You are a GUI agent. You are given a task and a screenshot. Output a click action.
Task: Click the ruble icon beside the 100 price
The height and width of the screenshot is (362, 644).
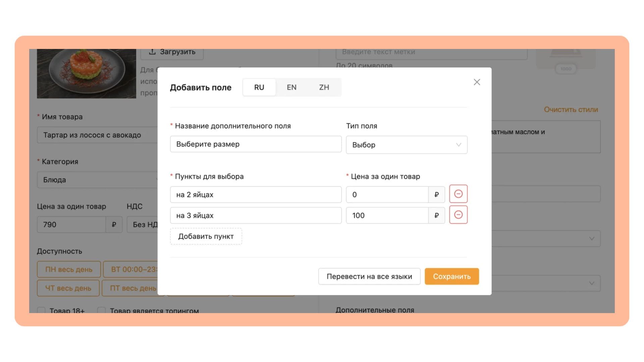[x=436, y=216]
